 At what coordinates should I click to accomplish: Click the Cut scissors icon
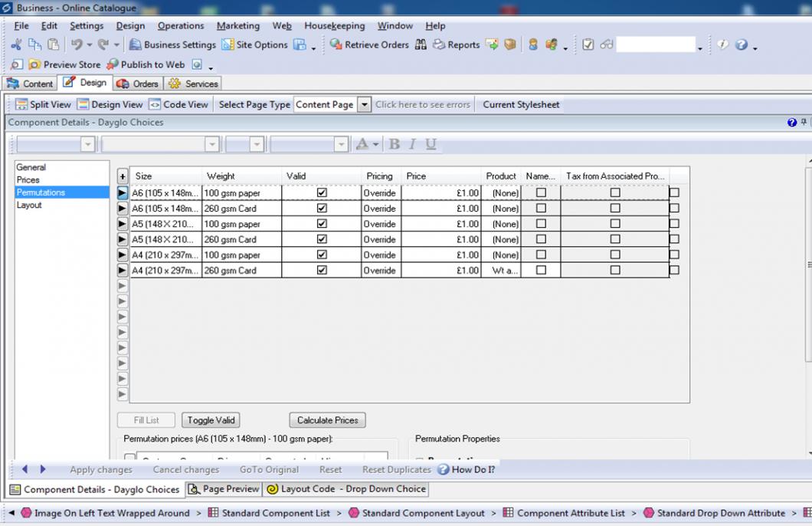click(16, 45)
